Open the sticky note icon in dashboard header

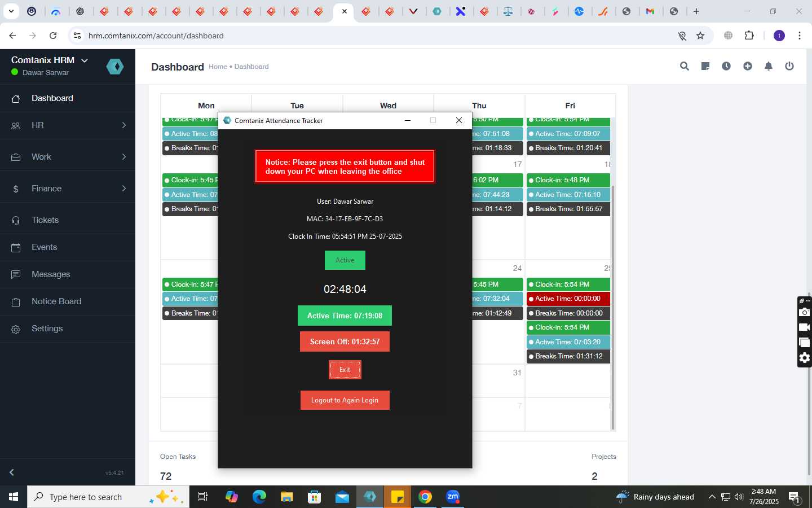(705, 66)
